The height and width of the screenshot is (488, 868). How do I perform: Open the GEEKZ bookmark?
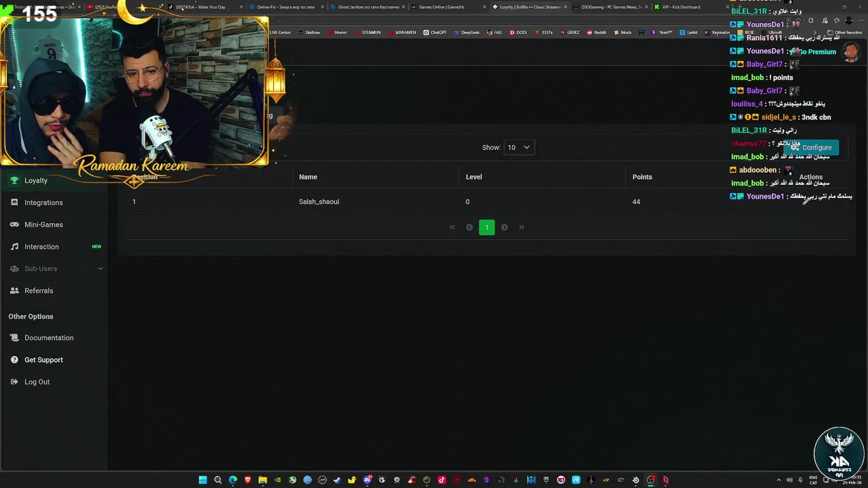[x=570, y=33]
